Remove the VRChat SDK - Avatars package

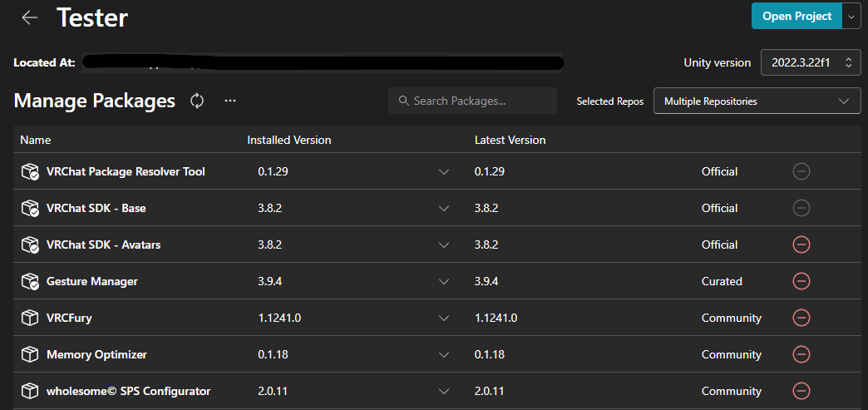pos(801,245)
